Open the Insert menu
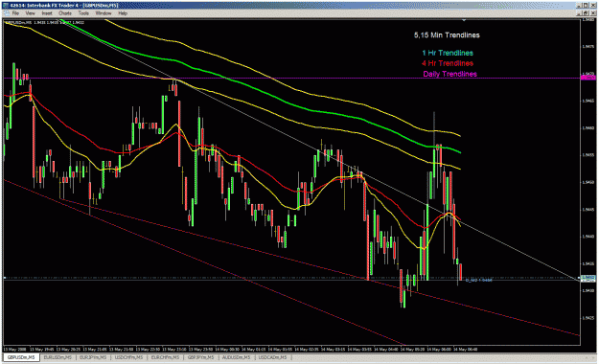This screenshot has width=599, height=364. point(47,13)
